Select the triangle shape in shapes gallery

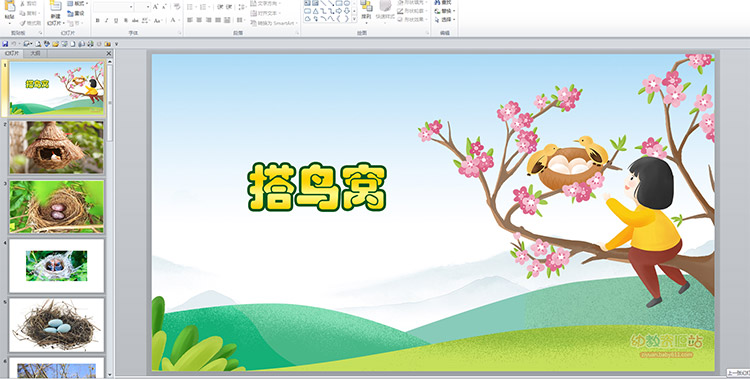tap(315, 11)
